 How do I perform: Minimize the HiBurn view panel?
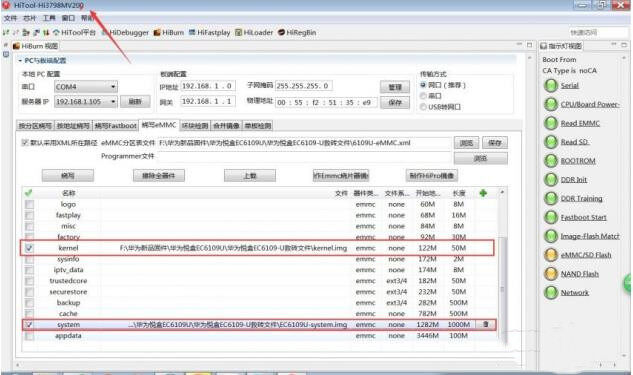[519, 45]
